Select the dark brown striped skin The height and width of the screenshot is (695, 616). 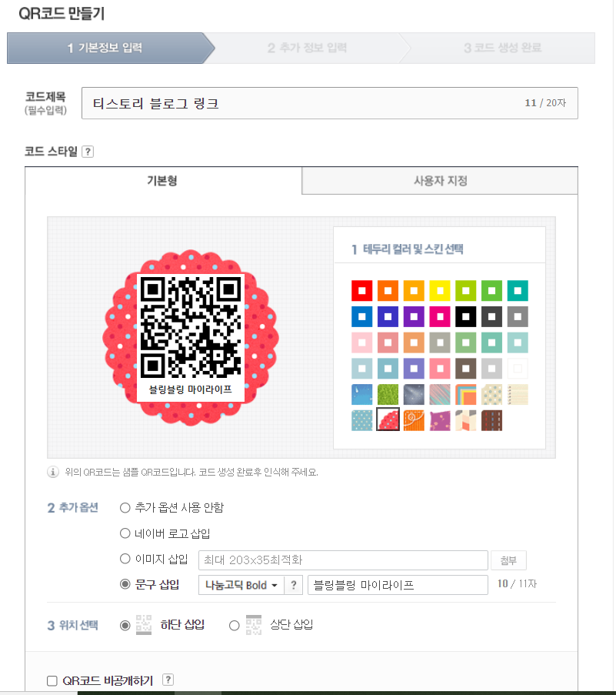coord(491,421)
